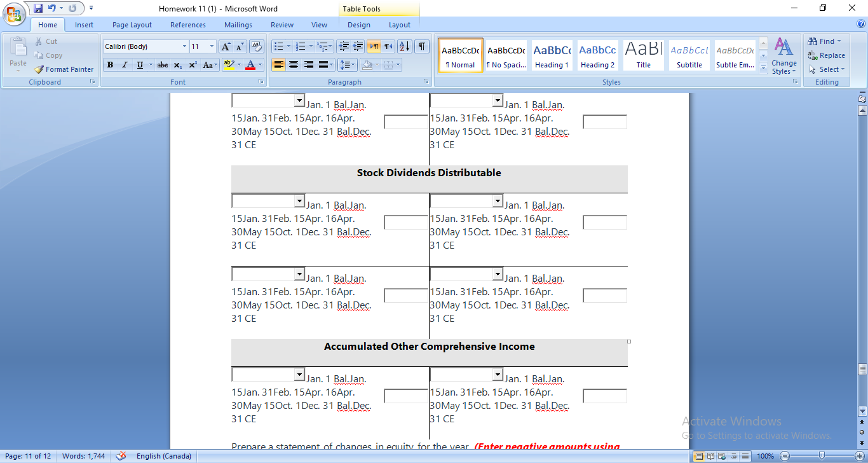Open the Styles pane launcher
Screen dimensions: 868x463
click(795, 82)
